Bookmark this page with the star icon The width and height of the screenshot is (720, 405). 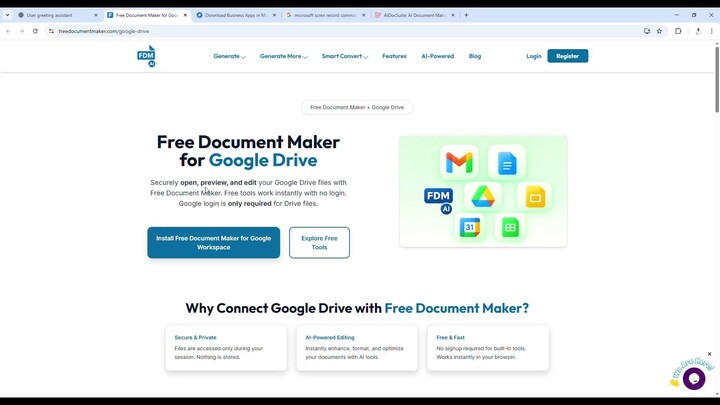659,31
